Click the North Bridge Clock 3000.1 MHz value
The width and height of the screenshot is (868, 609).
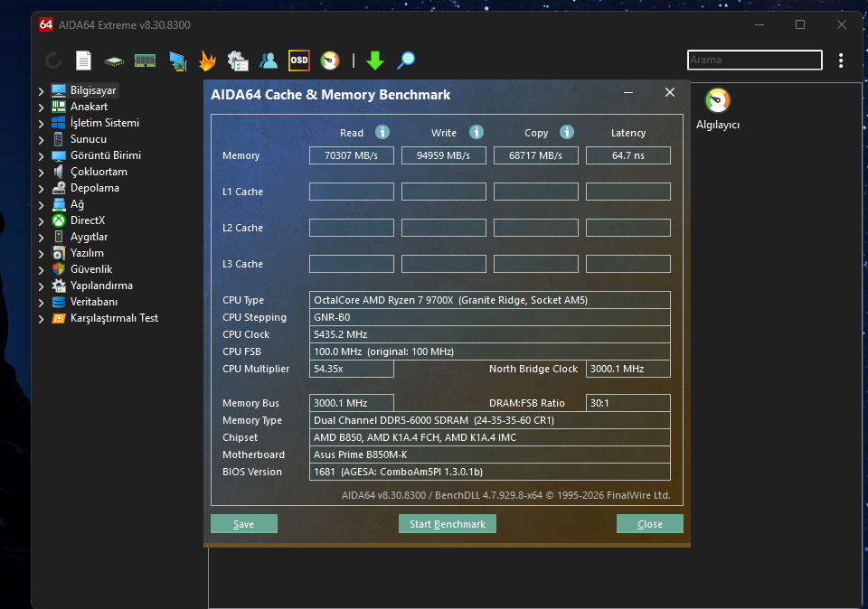click(x=628, y=369)
